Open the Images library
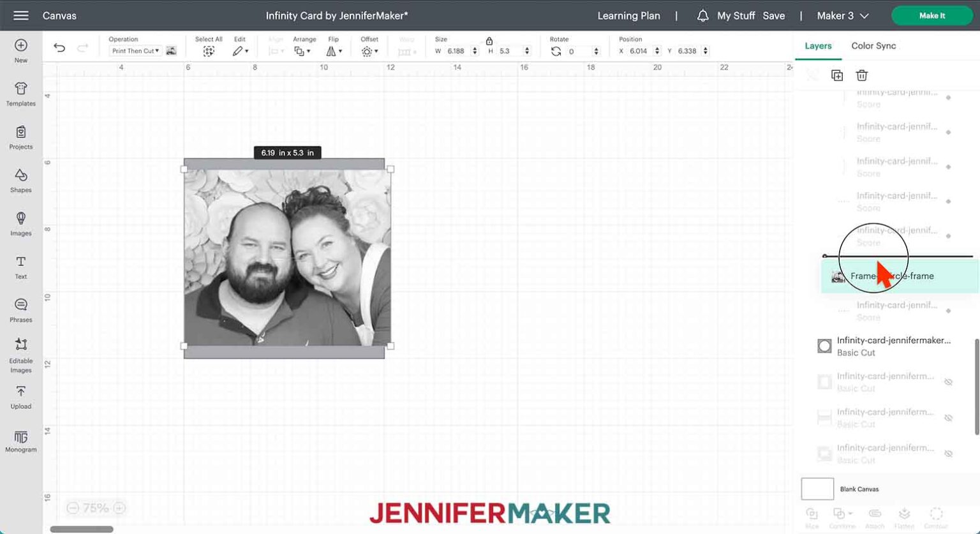Screen dimensions: 980x534 [x=21, y=224]
